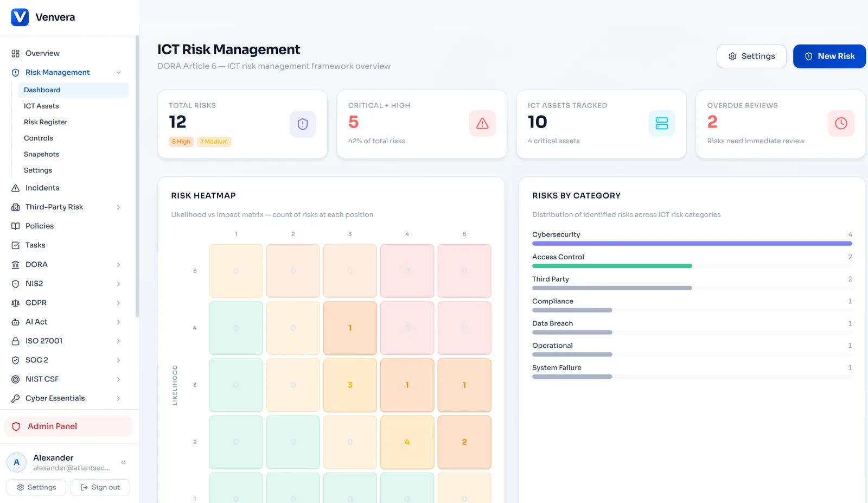Click the DORA bank icon
868x503 pixels.
pos(16,264)
